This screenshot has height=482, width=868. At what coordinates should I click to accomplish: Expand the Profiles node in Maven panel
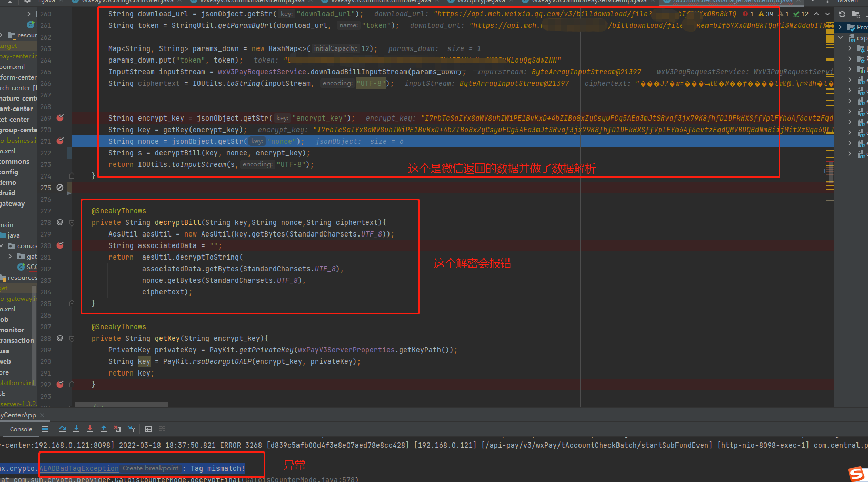(x=840, y=27)
